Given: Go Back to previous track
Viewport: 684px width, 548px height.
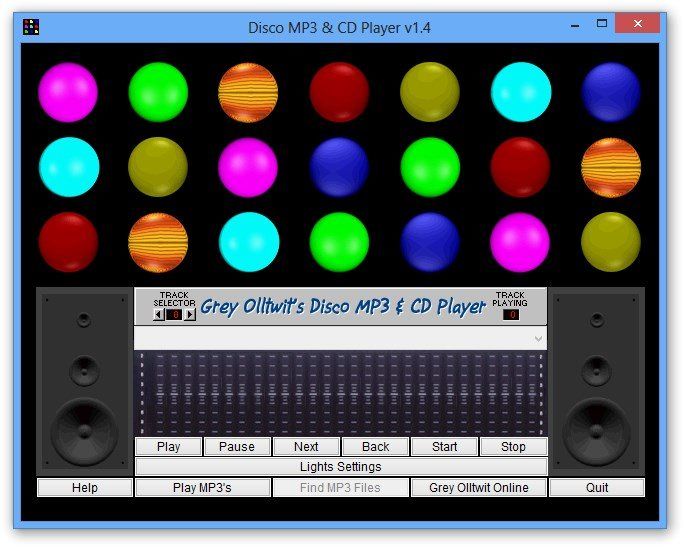Looking at the screenshot, I should 375,447.
